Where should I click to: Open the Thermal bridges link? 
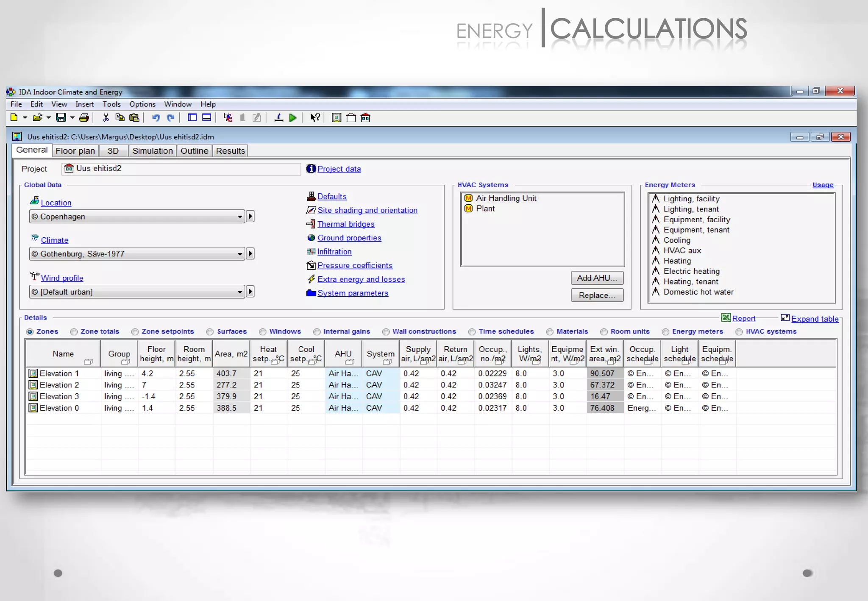[346, 224]
